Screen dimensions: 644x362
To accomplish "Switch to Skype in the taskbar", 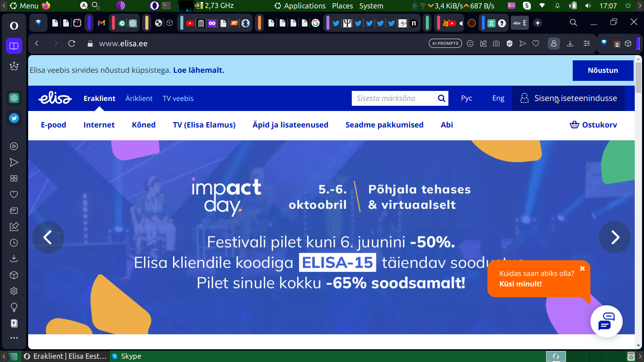I will click(x=126, y=356).
